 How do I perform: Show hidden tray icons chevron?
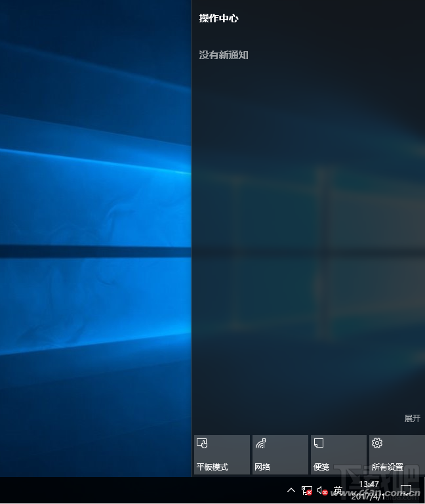pos(291,490)
